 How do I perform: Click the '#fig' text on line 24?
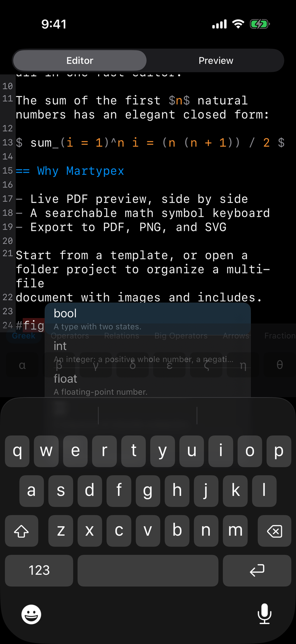pos(30,326)
